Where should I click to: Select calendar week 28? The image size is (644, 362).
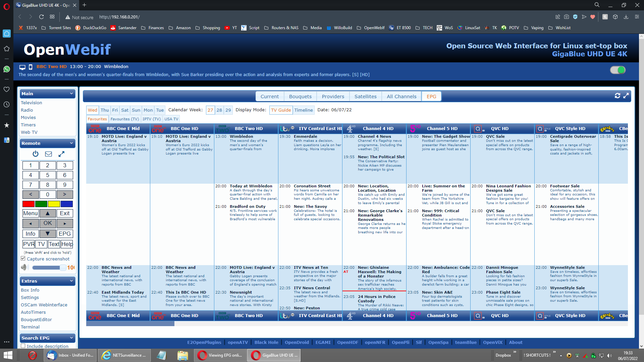tap(219, 110)
